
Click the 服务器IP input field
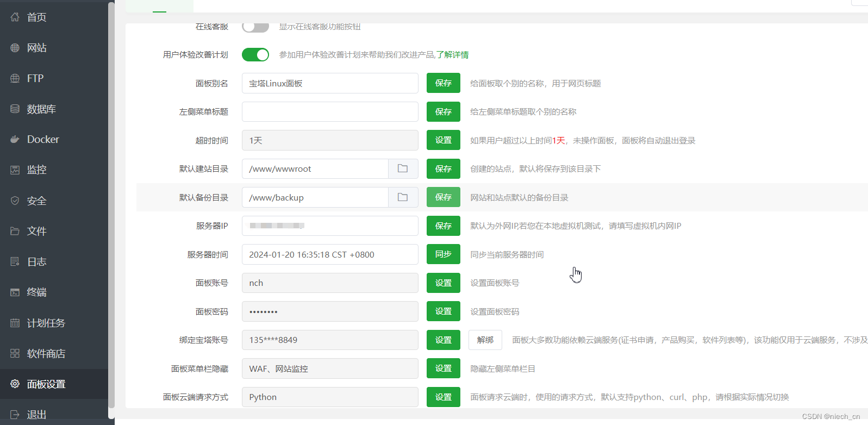[x=330, y=226]
